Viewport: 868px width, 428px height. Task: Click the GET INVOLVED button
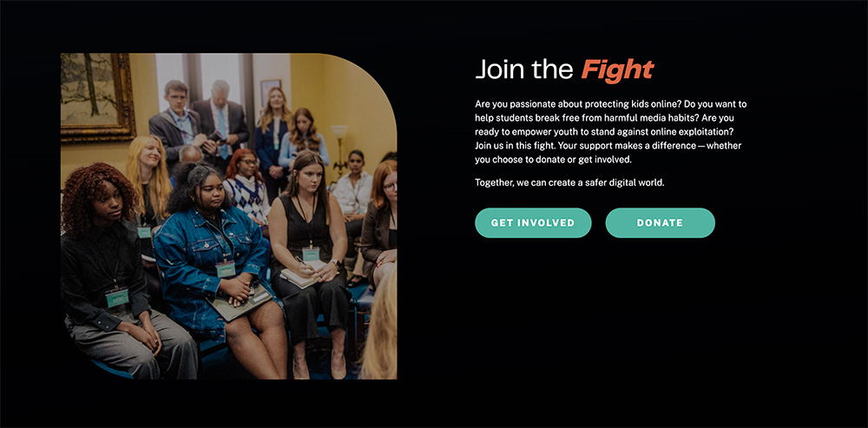[533, 222]
